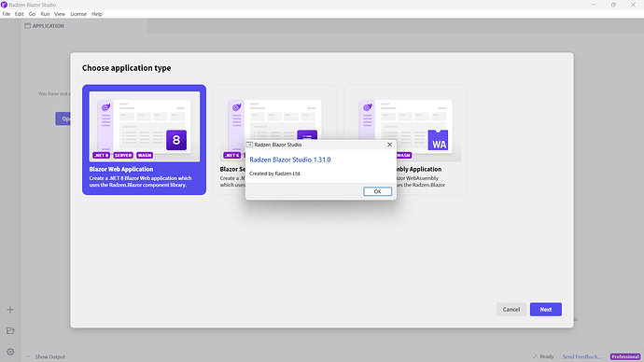Close the Radzen Blazor Studio about dialog
The image size is (644, 362).
(x=389, y=145)
